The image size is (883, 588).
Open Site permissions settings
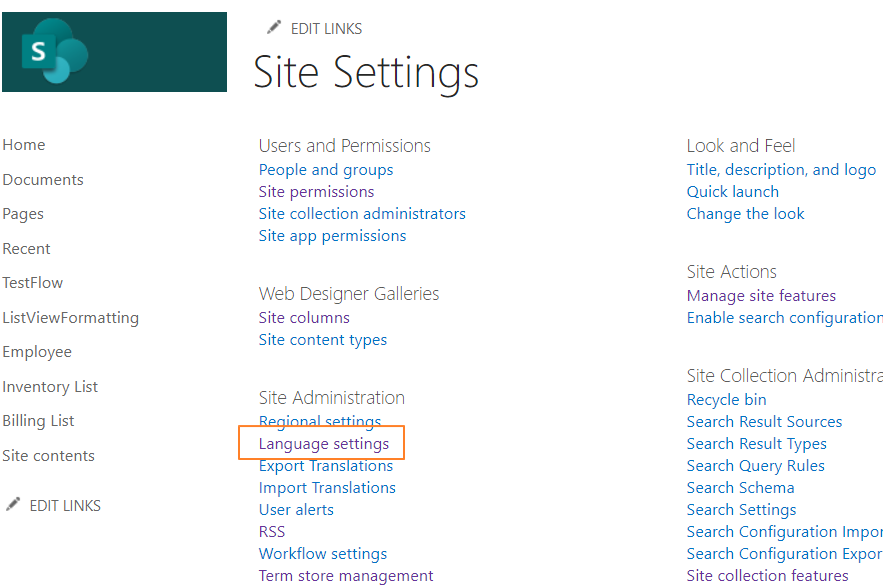pyautogui.click(x=316, y=191)
